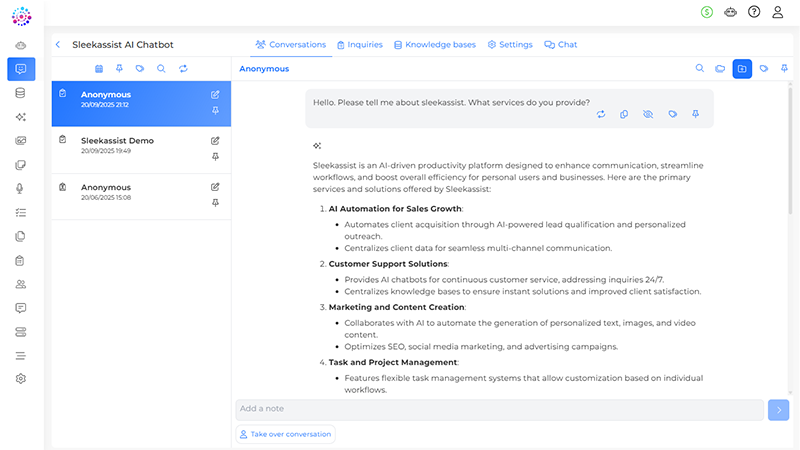
Task: Open the microphone item in left sidebar
Action: coord(21,189)
